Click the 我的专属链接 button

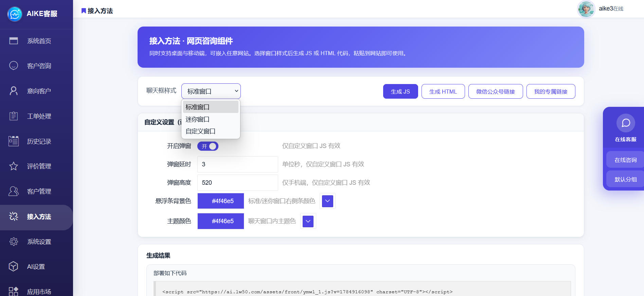click(x=551, y=92)
